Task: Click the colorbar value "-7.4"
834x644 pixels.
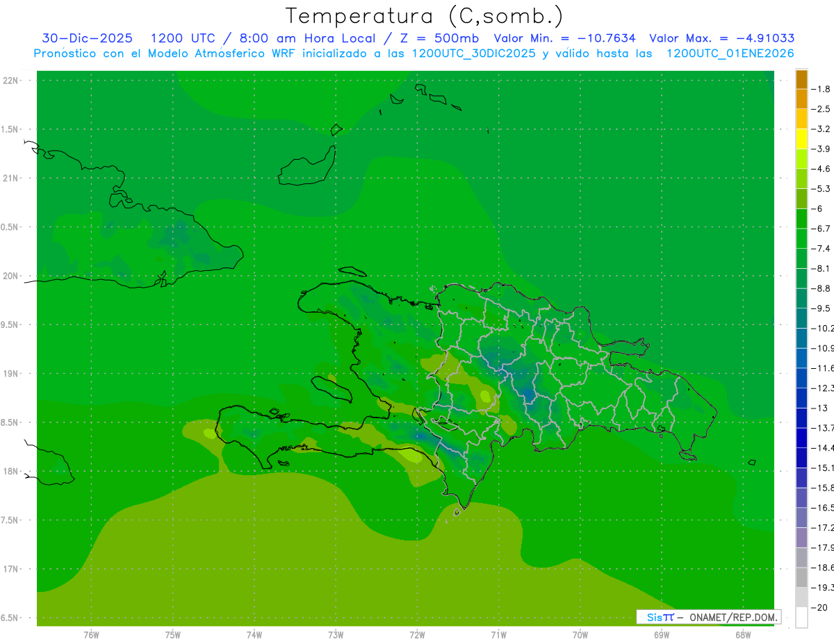Action: [x=821, y=249]
